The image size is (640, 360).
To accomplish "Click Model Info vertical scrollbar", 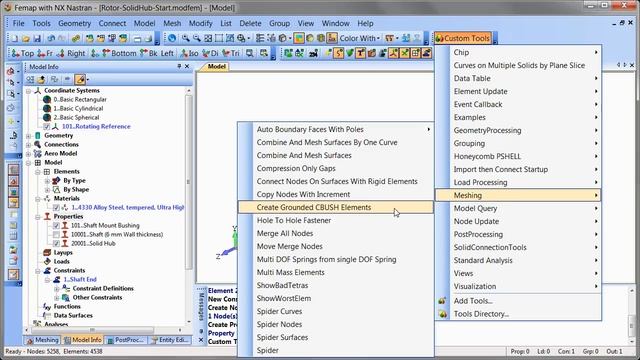I will point(189,182).
